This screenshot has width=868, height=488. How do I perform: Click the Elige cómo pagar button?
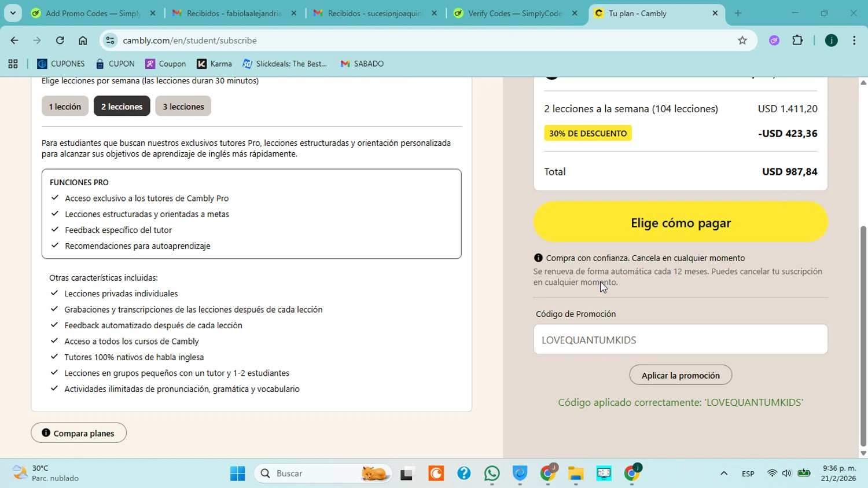(x=681, y=222)
